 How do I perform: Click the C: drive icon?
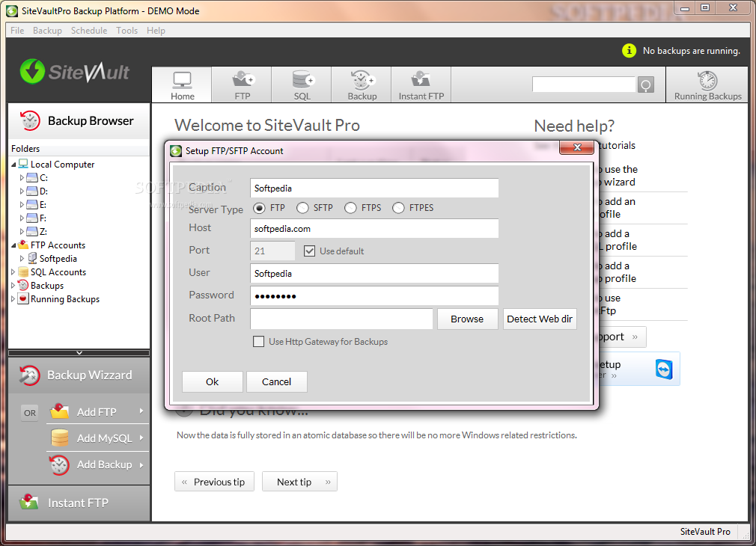click(x=32, y=177)
